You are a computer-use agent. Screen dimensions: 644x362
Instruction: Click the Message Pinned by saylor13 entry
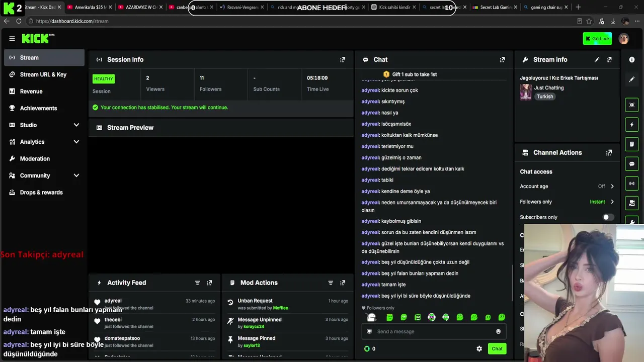[x=288, y=342]
